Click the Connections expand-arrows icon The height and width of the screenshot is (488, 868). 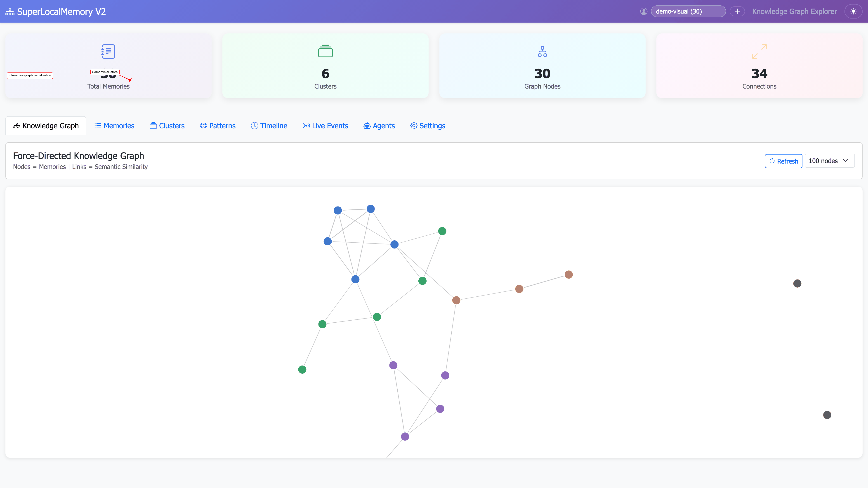tap(759, 51)
